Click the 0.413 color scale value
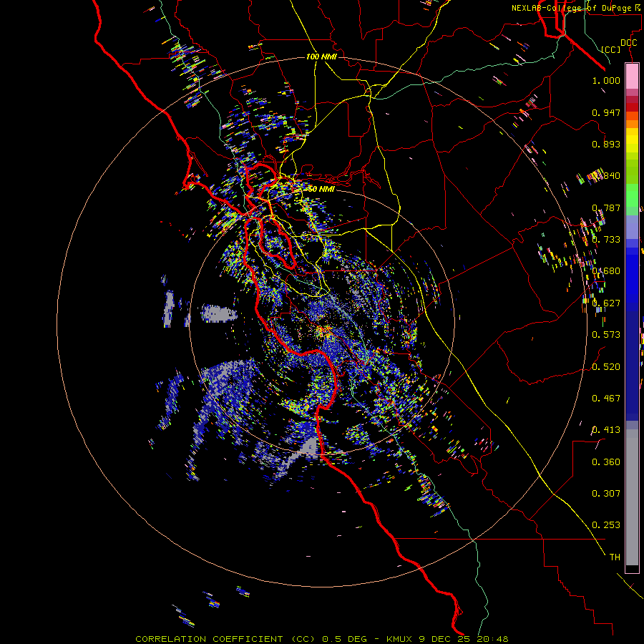The image size is (644, 644). 606,430
